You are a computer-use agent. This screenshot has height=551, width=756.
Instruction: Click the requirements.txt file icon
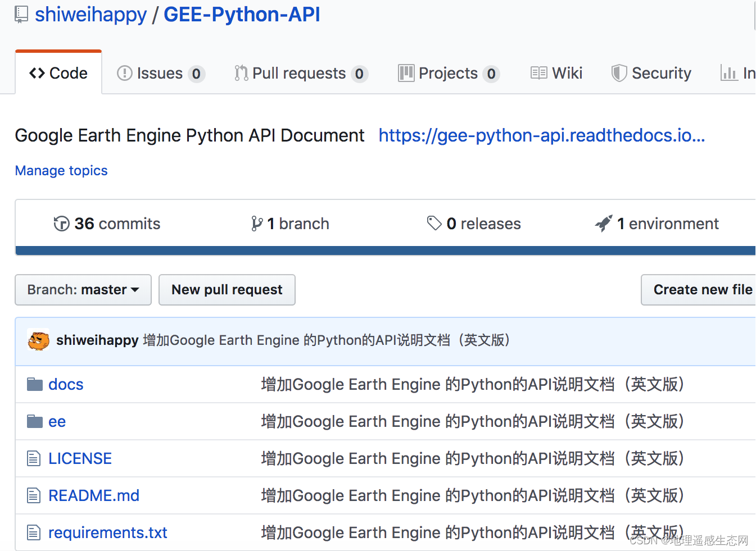pyautogui.click(x=34, y=532)
